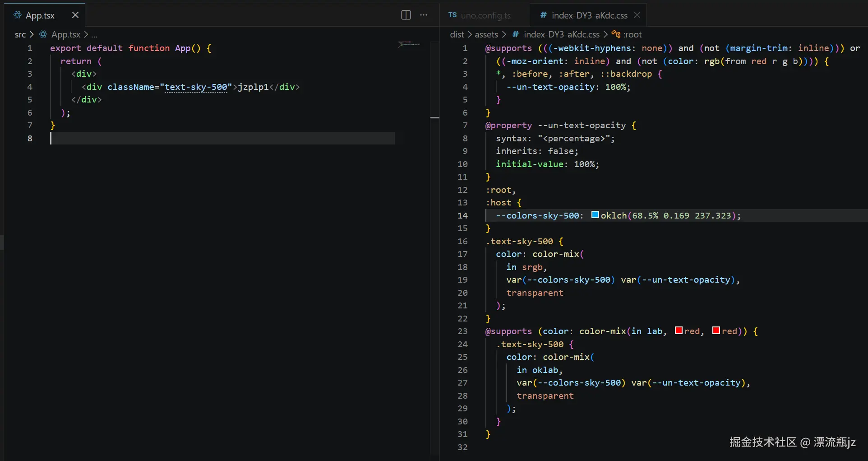
Task: Click 'in srgb,' on line 18
Action: click(x=526, y=267)
